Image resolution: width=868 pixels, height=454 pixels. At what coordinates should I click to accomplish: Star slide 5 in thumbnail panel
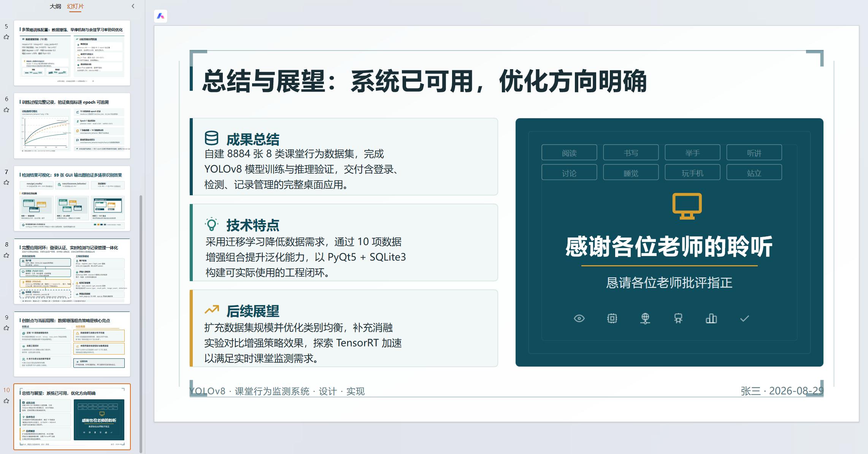click(x=6, y=37)
